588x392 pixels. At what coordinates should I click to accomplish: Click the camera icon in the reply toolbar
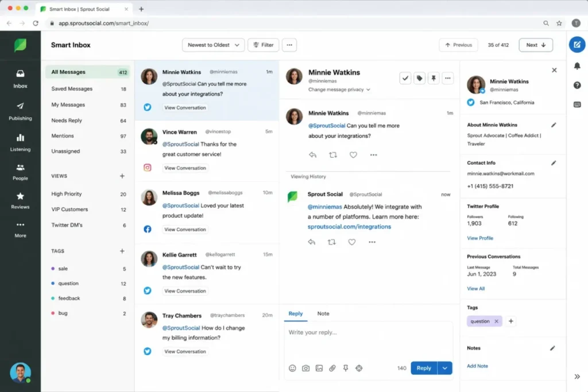(305, 368)
